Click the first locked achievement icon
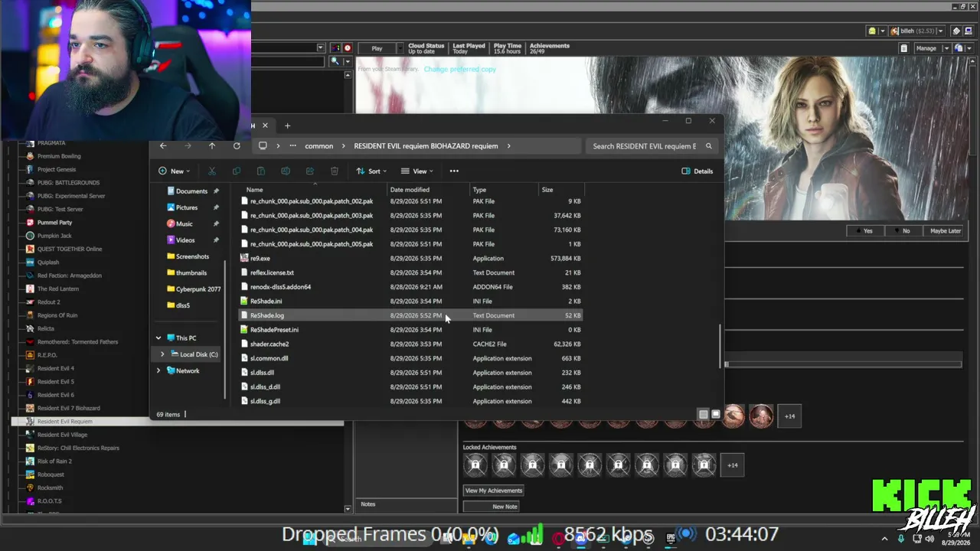Image resolution: width=980 pixels, height=551 pixels. point(475,465)
